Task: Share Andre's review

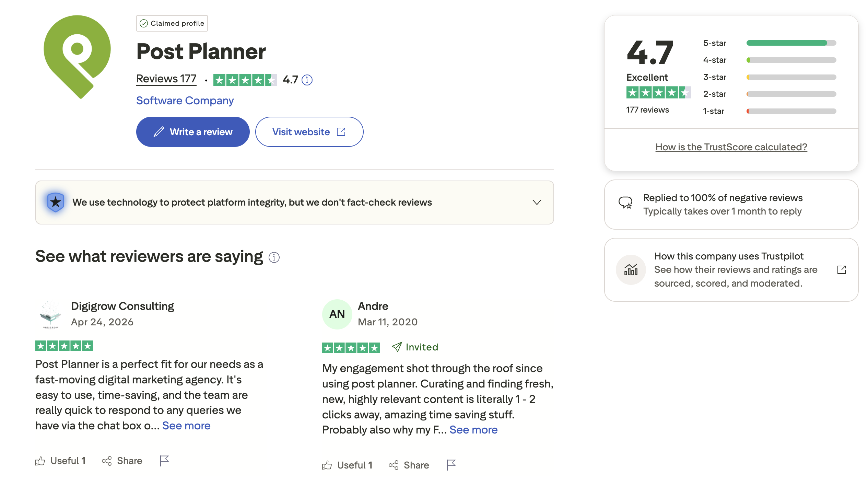Action: (409, 465)
